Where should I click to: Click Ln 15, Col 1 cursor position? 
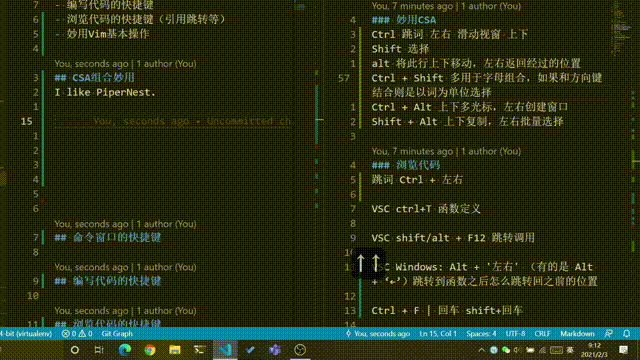(x=438, y=333)
